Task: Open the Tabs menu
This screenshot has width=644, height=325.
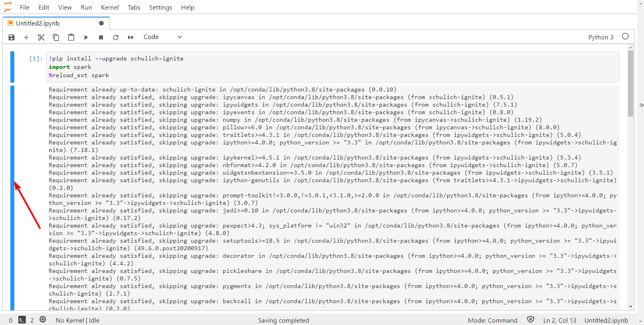Action: [x=134, y=7]
